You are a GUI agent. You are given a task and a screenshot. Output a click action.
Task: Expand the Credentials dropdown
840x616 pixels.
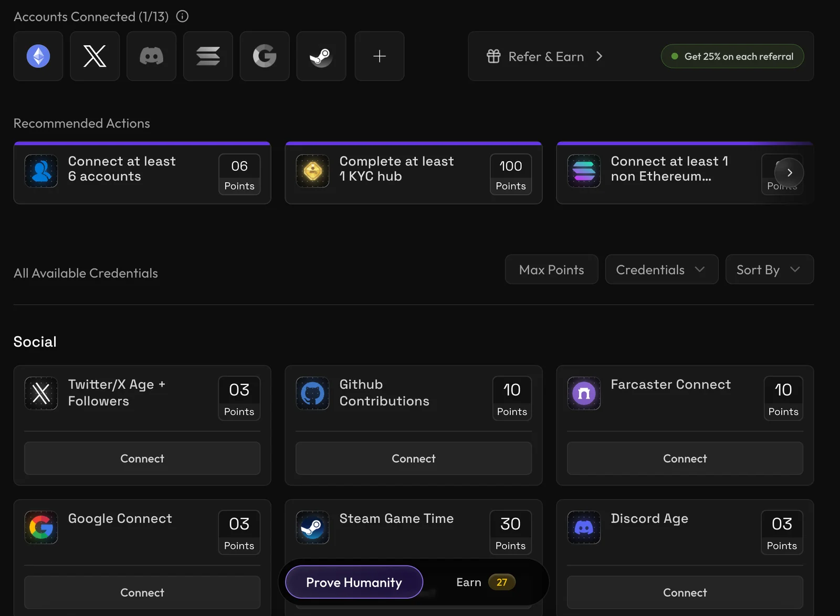661,269
